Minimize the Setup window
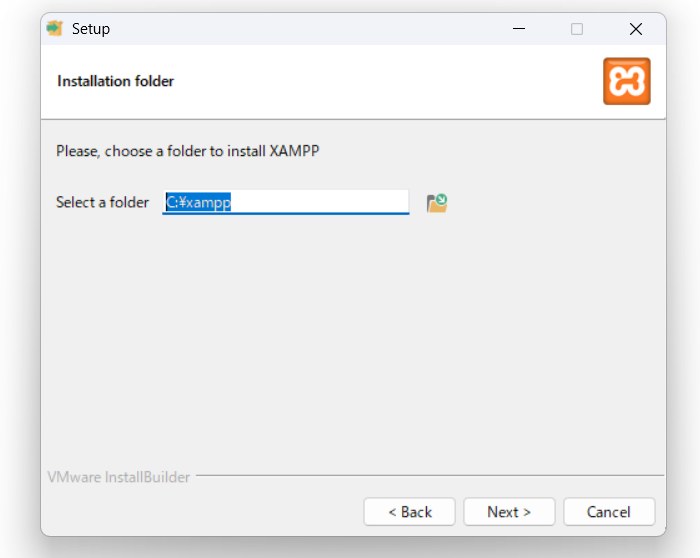The width and height of the screenshot is (700, 558). 518,29
